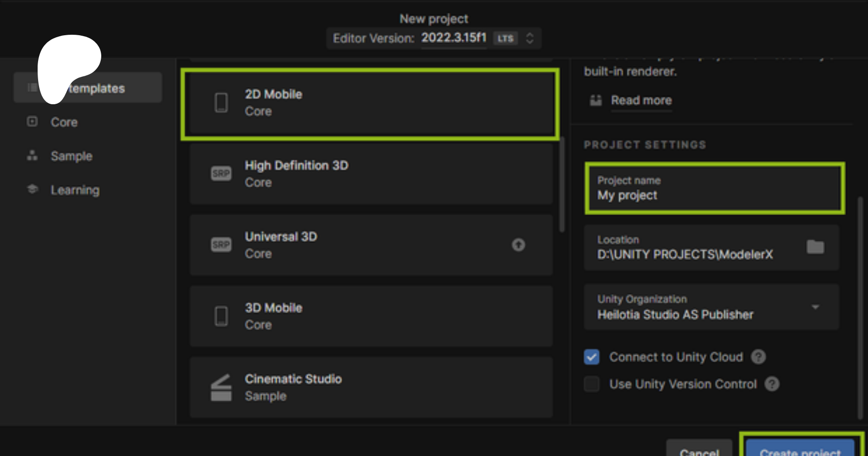868x456 pixels.
Task: Click the Create project button
Action: point(800,449)
